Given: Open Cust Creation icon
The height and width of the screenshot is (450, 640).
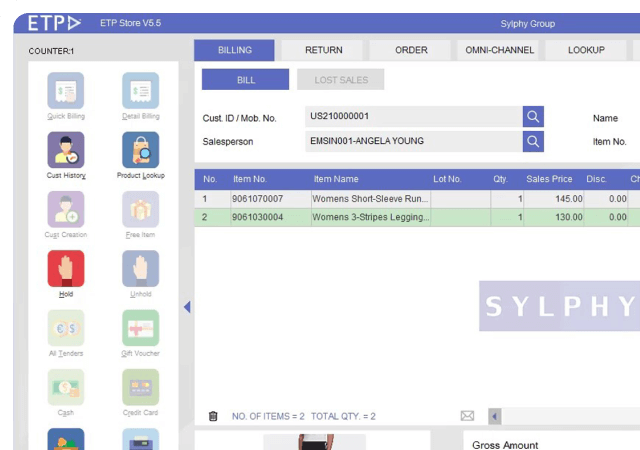Looking at the screenshot, I should point(66,209).
